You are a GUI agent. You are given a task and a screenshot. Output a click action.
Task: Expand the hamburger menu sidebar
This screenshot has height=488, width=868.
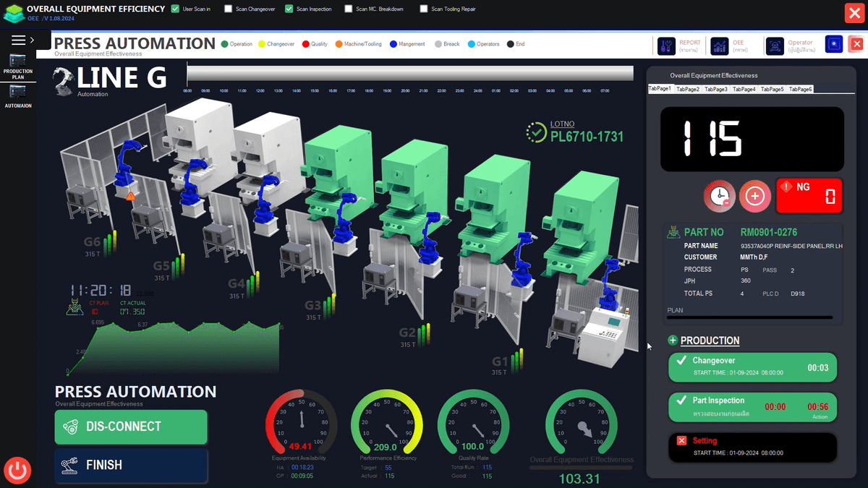19,40
